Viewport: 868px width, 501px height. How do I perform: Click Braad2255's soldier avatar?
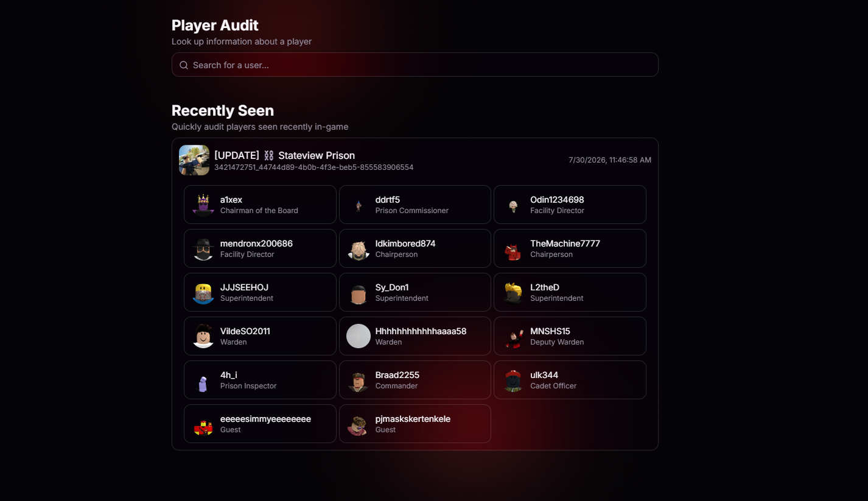359,380
